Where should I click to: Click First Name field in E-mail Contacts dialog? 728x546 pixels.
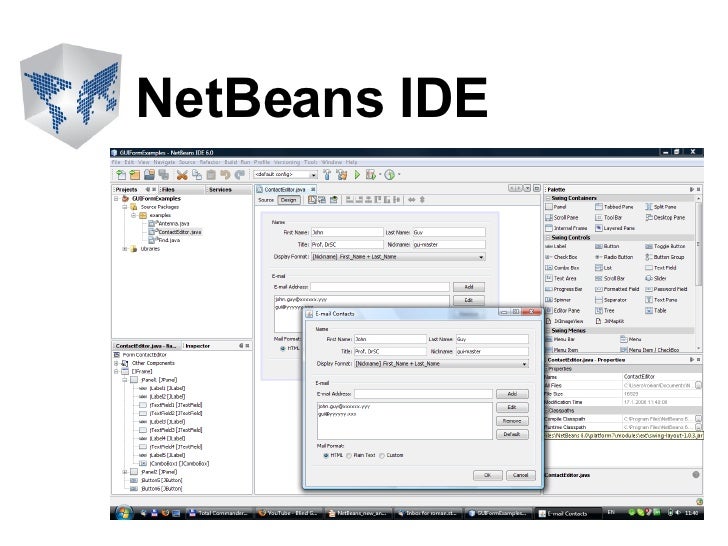pos(390,339)
